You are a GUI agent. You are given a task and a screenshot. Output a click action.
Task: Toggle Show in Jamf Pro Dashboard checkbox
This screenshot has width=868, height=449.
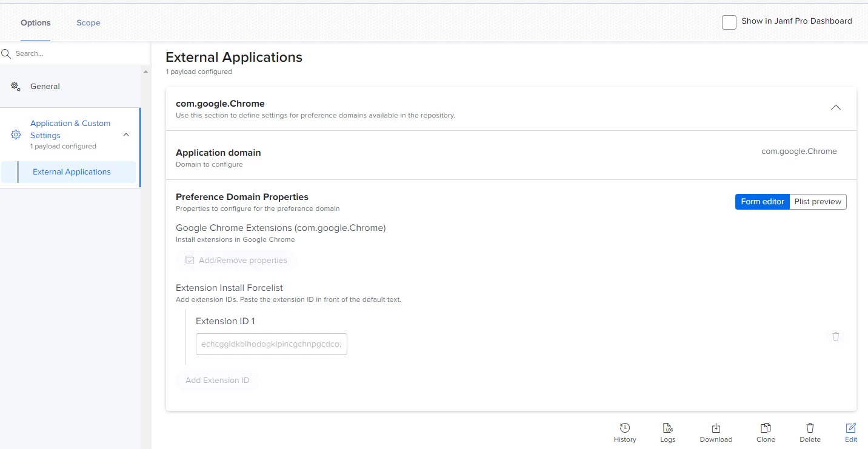pyautogui.click(x=729, y=22)
